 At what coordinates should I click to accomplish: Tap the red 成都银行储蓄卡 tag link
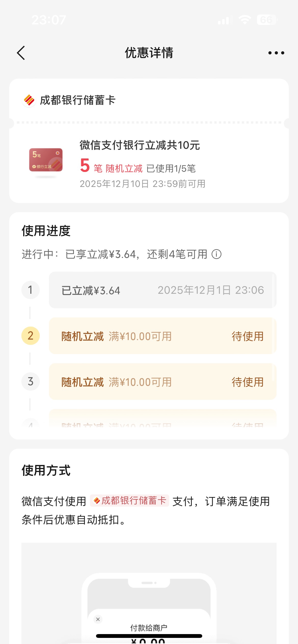click(130, 501)
